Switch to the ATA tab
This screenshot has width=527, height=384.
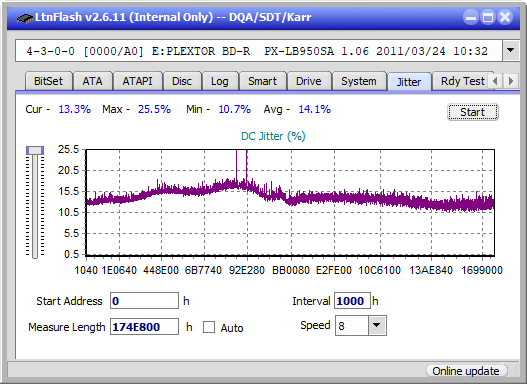click(92, 81)
